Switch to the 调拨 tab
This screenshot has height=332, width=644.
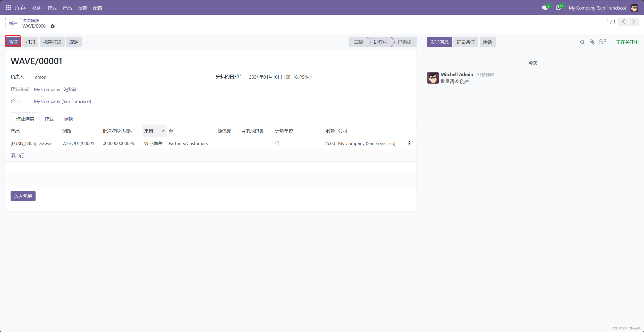coord(69,119)
